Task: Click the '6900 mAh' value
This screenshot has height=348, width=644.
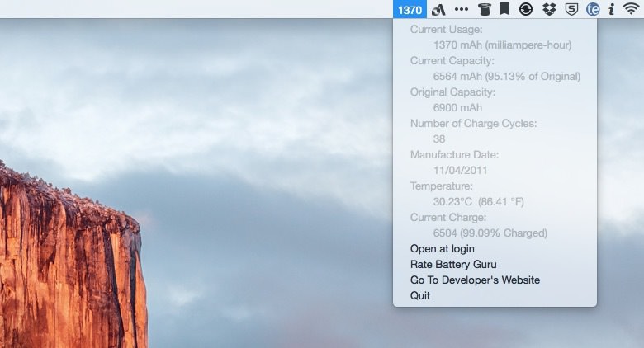Action: click(457, 107)
